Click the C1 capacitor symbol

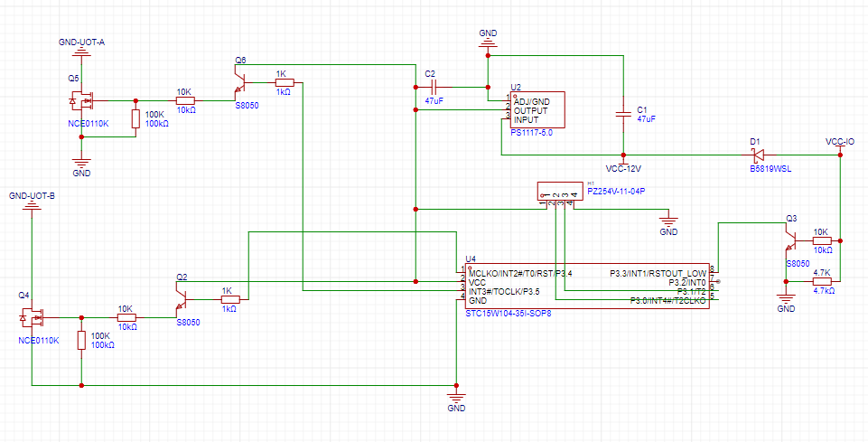click(x=622, y=115)
